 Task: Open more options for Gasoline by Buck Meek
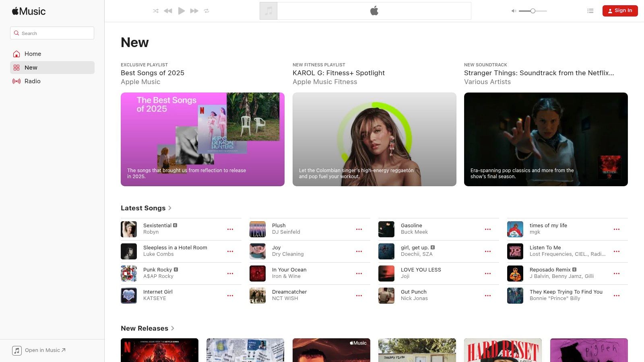click(488, 229)
